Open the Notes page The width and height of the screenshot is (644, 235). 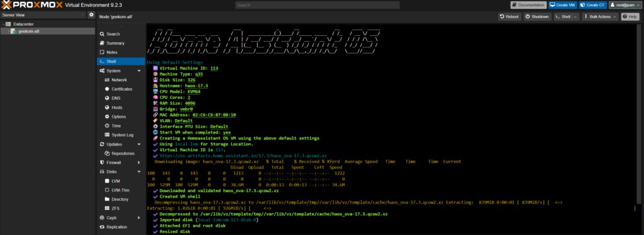coord(112,52)
